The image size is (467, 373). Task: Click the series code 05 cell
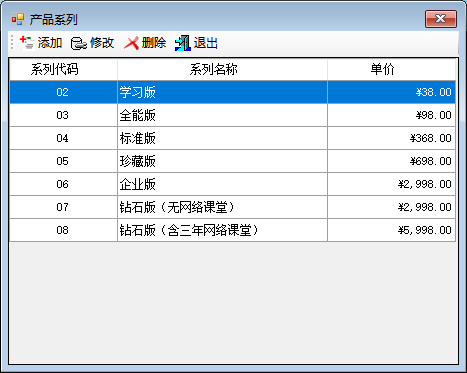point(63,161)
